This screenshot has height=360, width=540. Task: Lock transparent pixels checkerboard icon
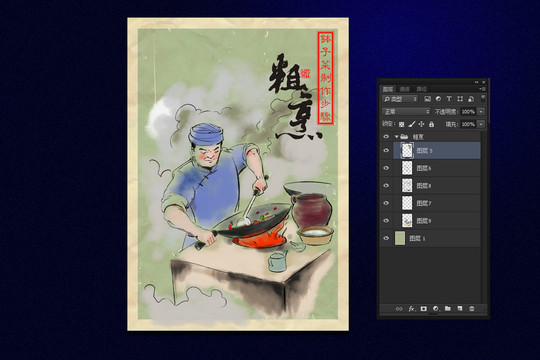point(402,124)
